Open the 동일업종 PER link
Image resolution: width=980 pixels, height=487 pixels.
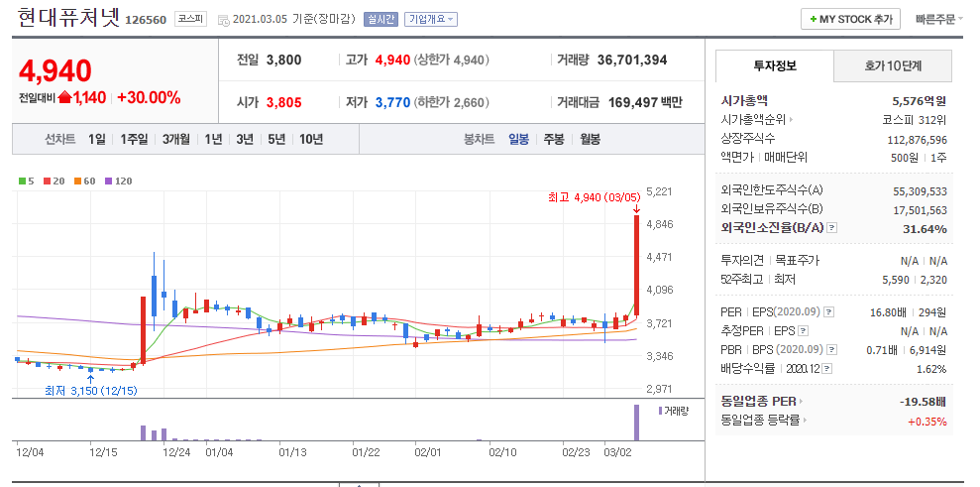759,401
